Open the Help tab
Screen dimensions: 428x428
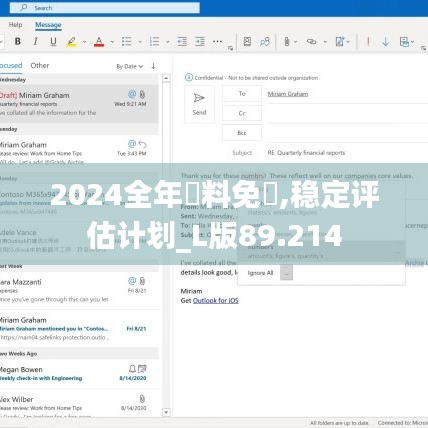[15, 25]
